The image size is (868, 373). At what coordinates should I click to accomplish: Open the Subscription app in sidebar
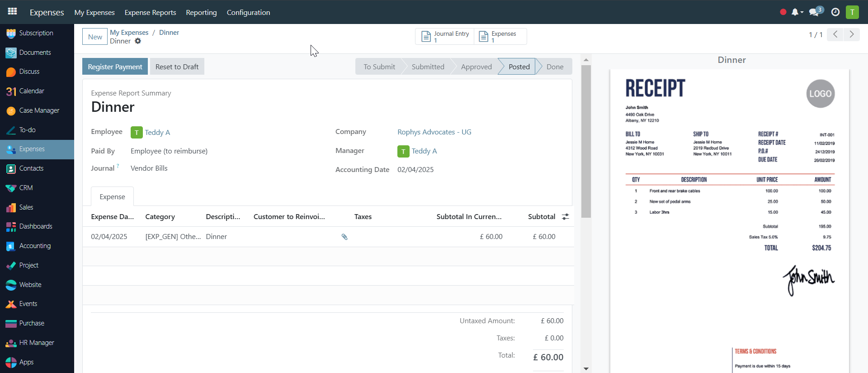(37, 33)
